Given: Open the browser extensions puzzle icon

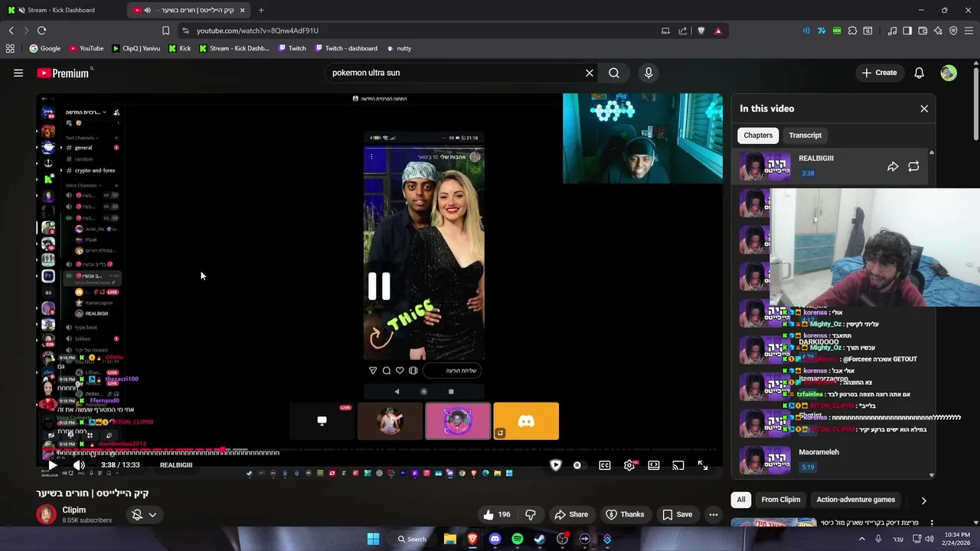Looking at the screenshot, I should pyautogui.click(x=852, y=31).
